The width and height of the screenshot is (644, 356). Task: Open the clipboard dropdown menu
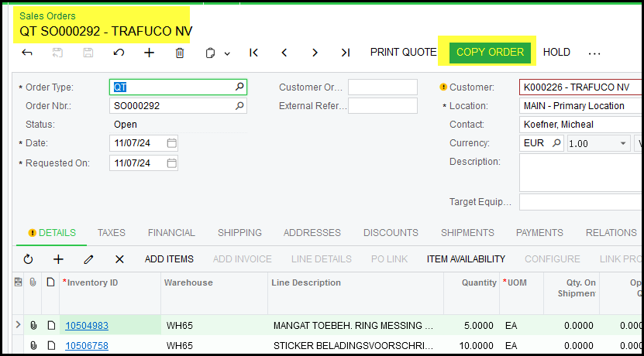(227, 53)
